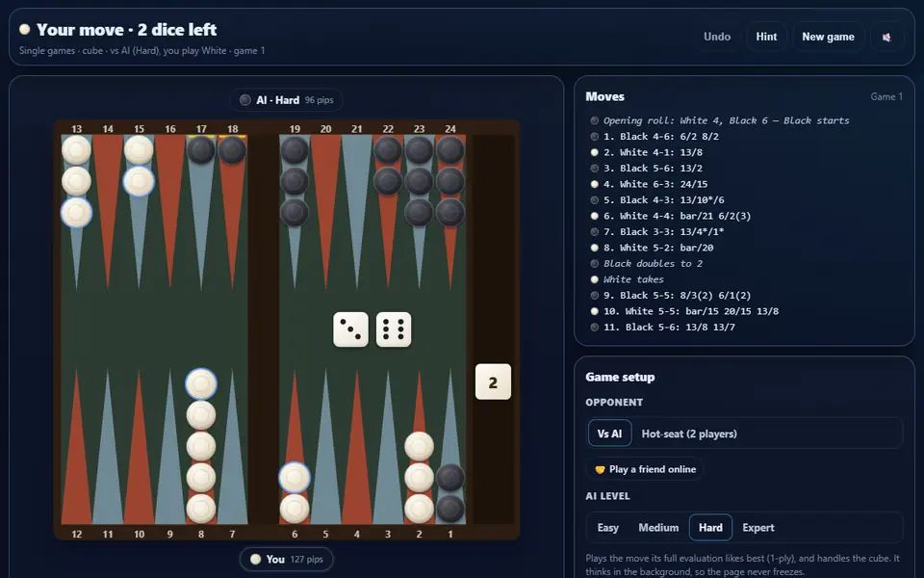Select highlighted white checker on point 8

(x=201, y=383)
